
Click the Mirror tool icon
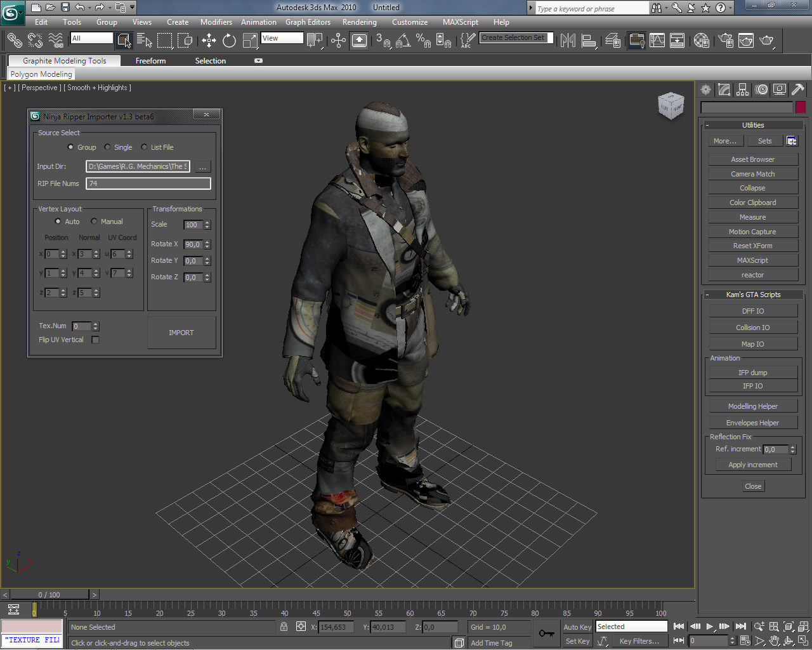point(568,41)
